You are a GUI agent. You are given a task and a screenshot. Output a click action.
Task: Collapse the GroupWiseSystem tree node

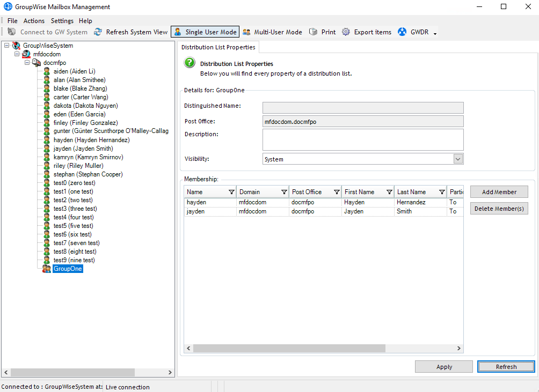click(6, 45)
